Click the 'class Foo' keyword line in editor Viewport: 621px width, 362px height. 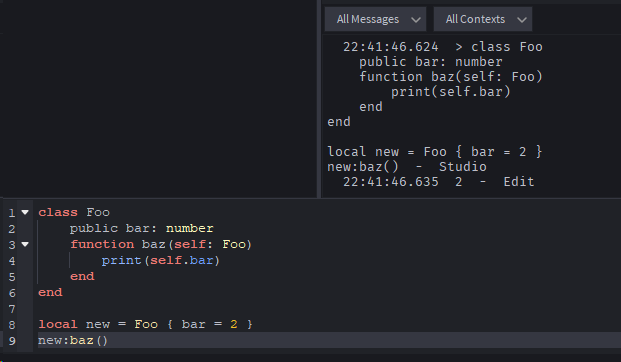(x=74, y=213)
